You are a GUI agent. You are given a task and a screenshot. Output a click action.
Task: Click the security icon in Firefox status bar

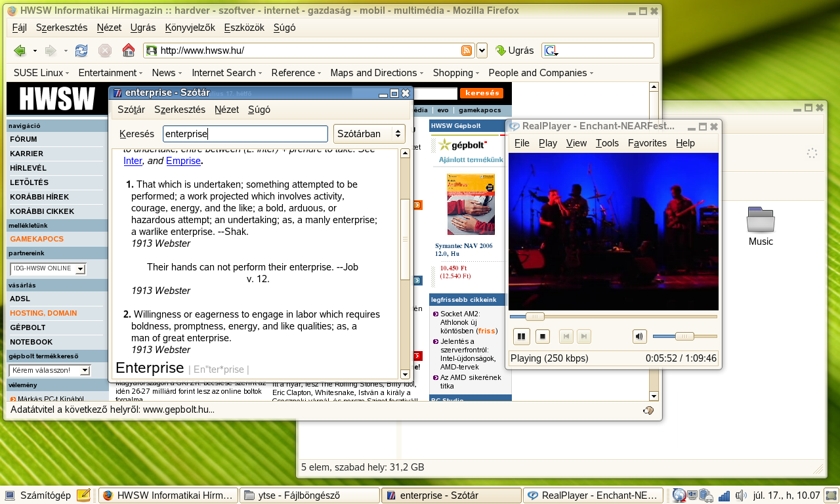648,410
